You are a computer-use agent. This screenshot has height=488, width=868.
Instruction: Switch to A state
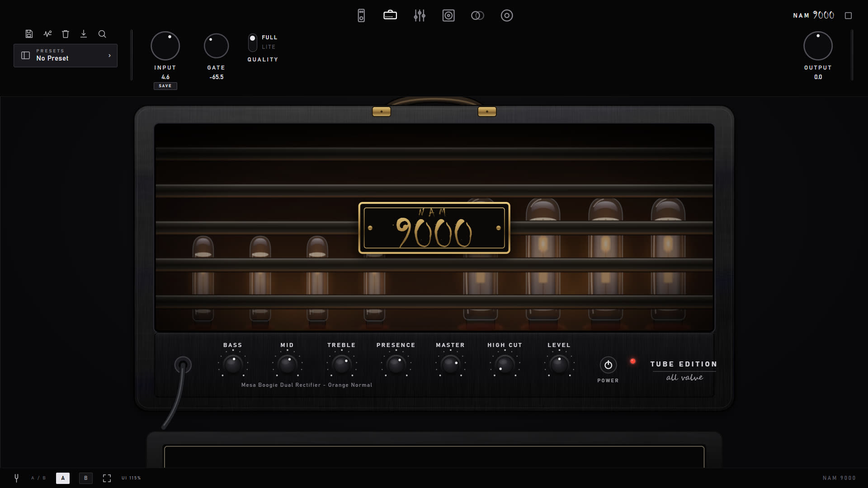pos(63,478)
